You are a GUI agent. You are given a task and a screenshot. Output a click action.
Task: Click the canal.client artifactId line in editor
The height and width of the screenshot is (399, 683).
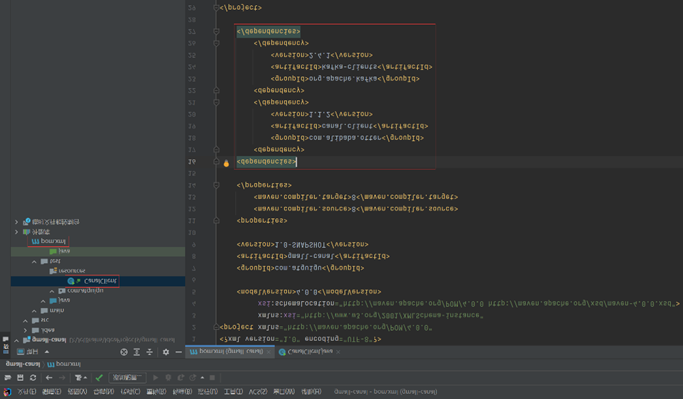[x=349, y=126]
